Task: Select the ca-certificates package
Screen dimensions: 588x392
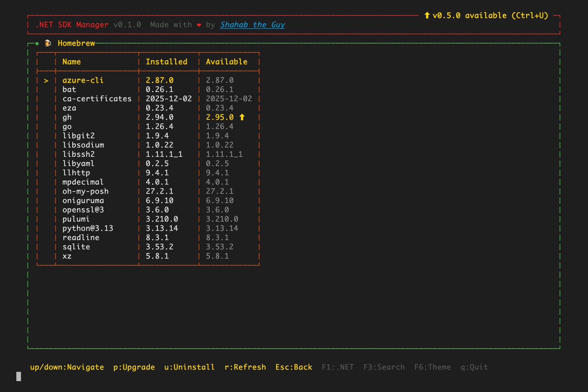Action: pyautogui.click(x=97, y=99)
